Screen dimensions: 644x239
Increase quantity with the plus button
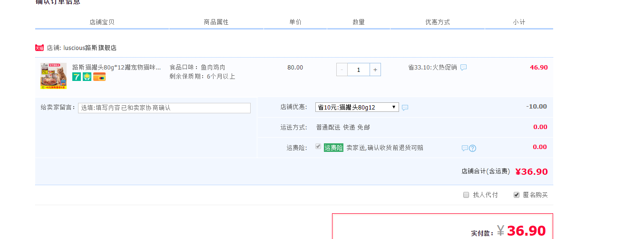pyautogui.click(x=375, y=70)
